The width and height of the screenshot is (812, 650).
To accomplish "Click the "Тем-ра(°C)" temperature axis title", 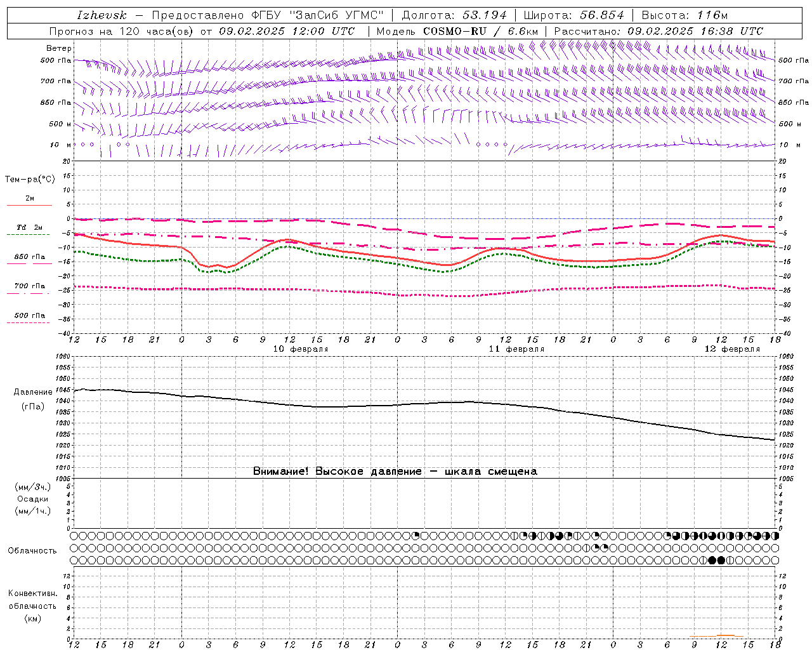I will point(30,180).
